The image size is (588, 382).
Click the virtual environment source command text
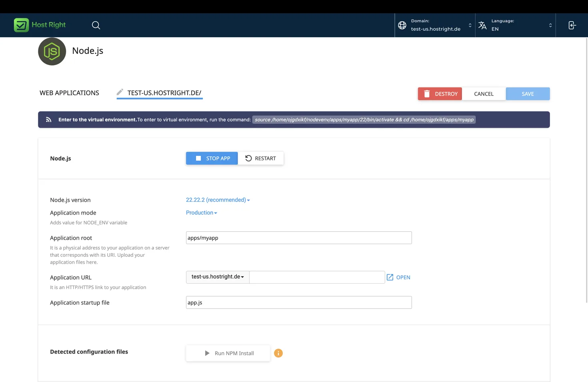click(364, 119)
